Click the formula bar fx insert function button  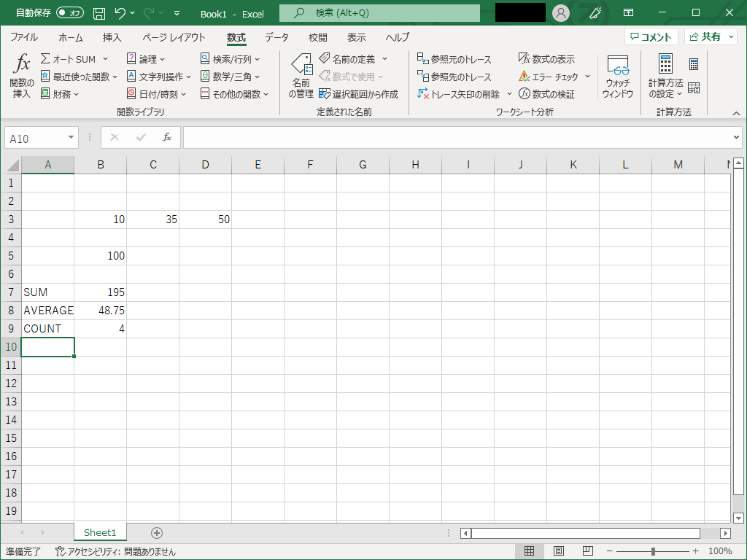pyautogui.click(x=167, y=138)
